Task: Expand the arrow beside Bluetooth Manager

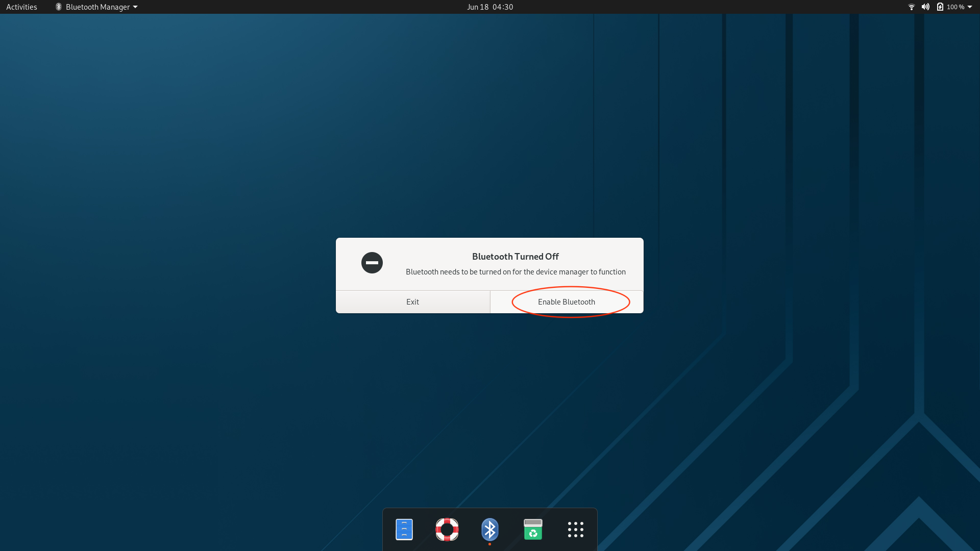Action: [135, 7]
